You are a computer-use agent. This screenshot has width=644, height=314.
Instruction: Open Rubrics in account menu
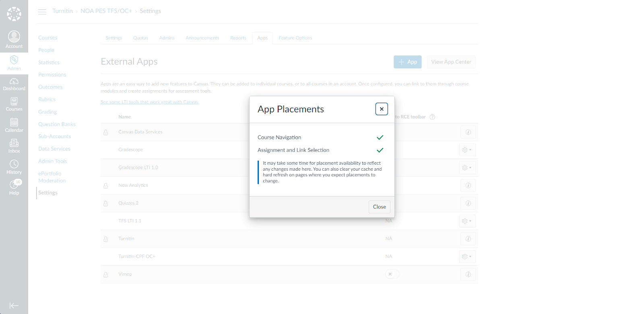(47, 99)
